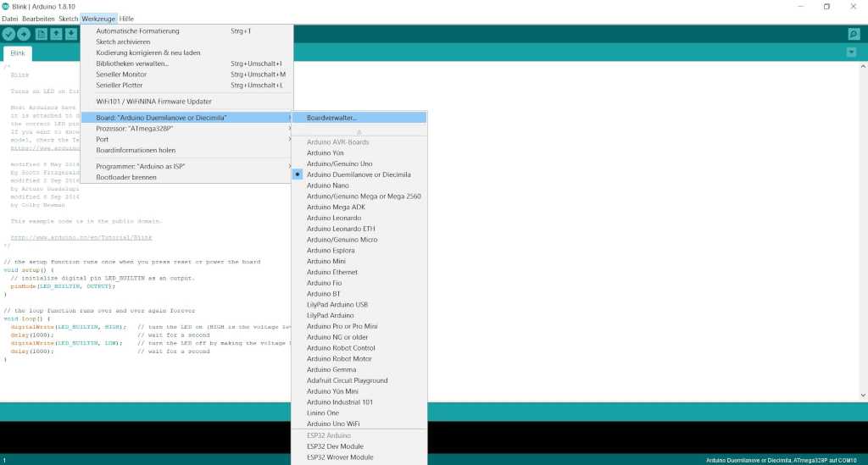Open Serieller Plotter entry
868x465 pixels.
187,86
